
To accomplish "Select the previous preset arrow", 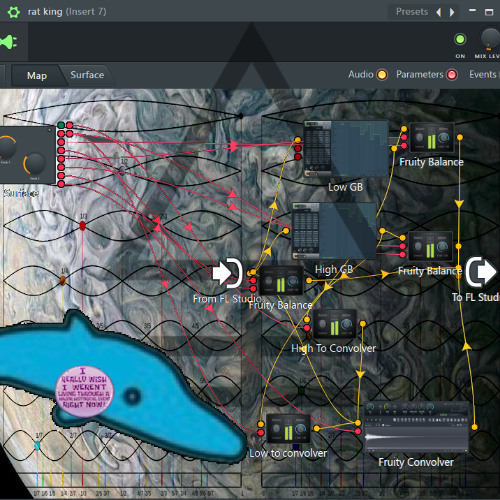I will 439,12.
